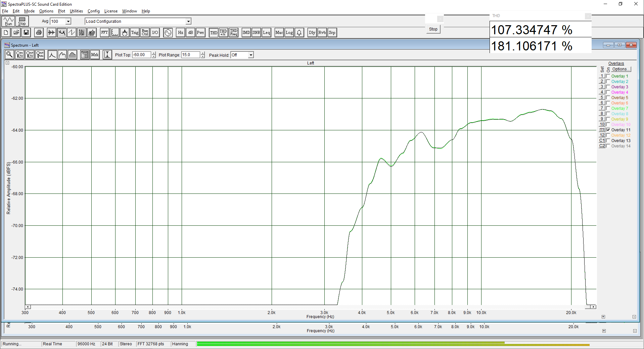
Task: Open the Scaling settings icon
Action: [114, 33]
